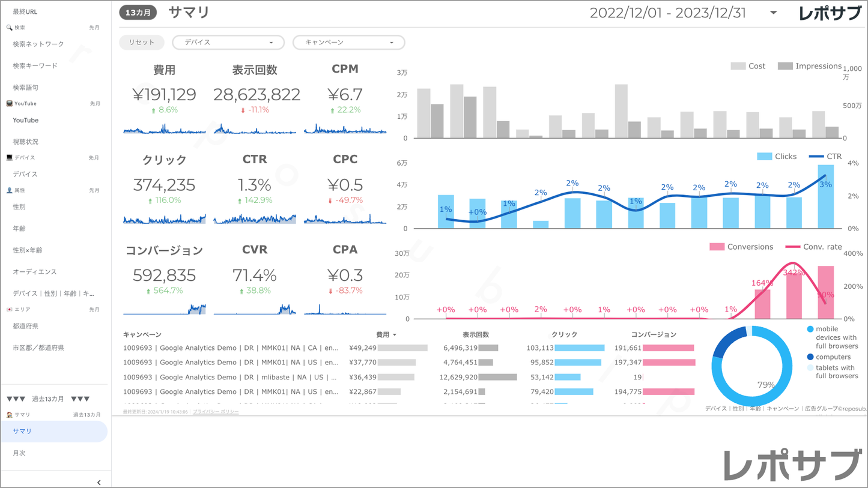This screenshot has height=488, width=868.
Task: Open the デバイス filter dropdown
Action: 228,43
